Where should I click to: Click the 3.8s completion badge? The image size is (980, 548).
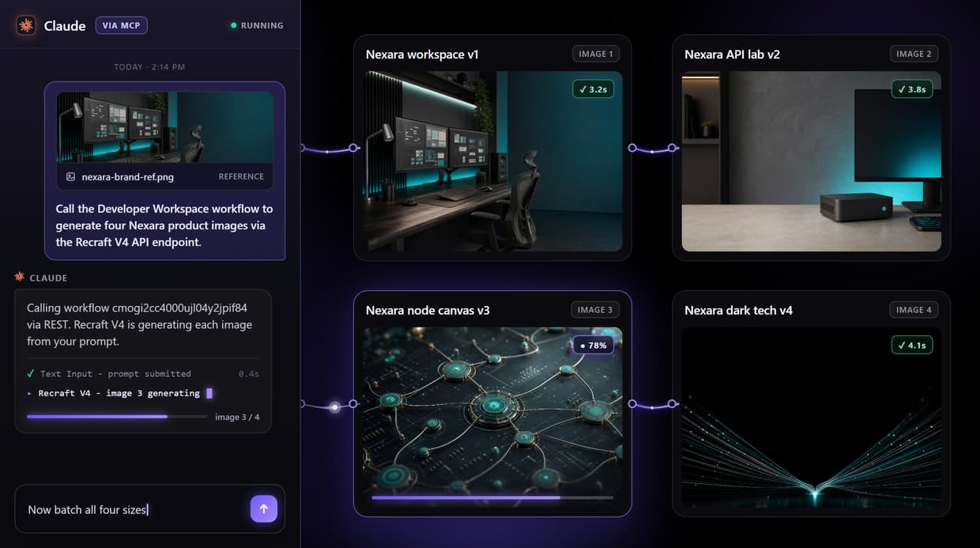point(912,89)
